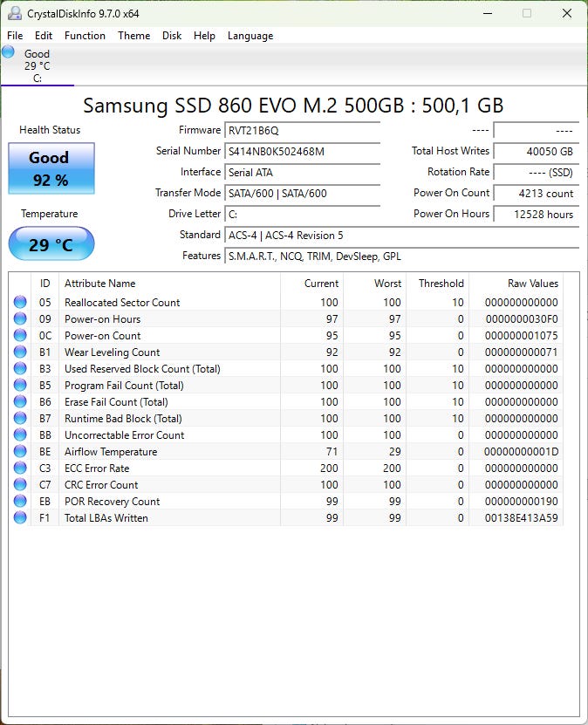Open the File menu
The image size is (588, 725).
(15, 36)
